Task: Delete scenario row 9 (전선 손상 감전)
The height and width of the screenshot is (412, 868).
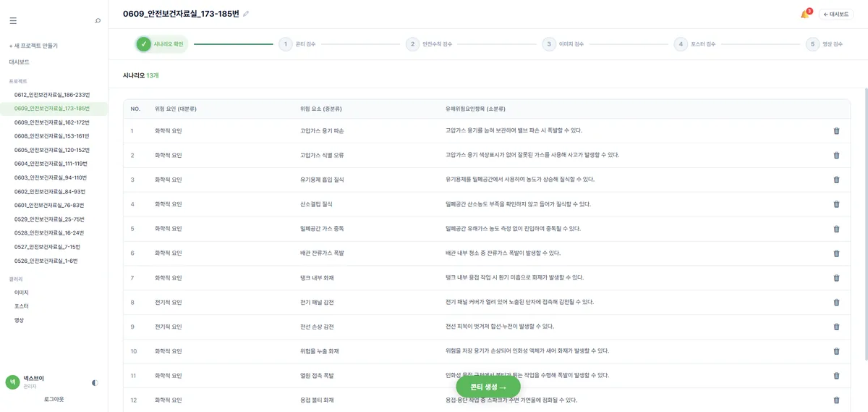Action: tap(836, 327)
